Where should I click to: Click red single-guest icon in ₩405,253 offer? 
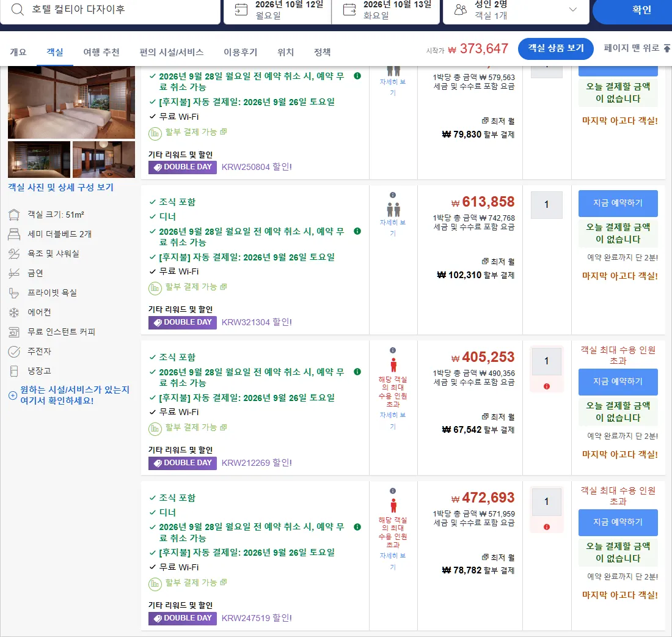point(393,365)
